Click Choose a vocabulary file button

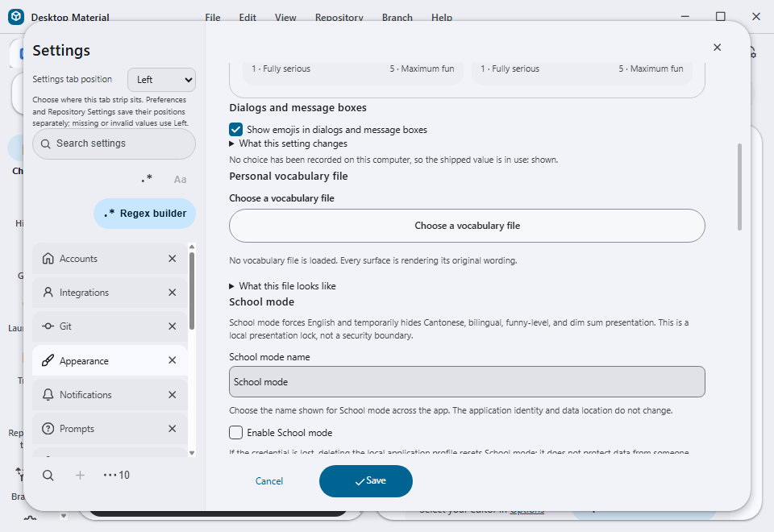[467, 226]
